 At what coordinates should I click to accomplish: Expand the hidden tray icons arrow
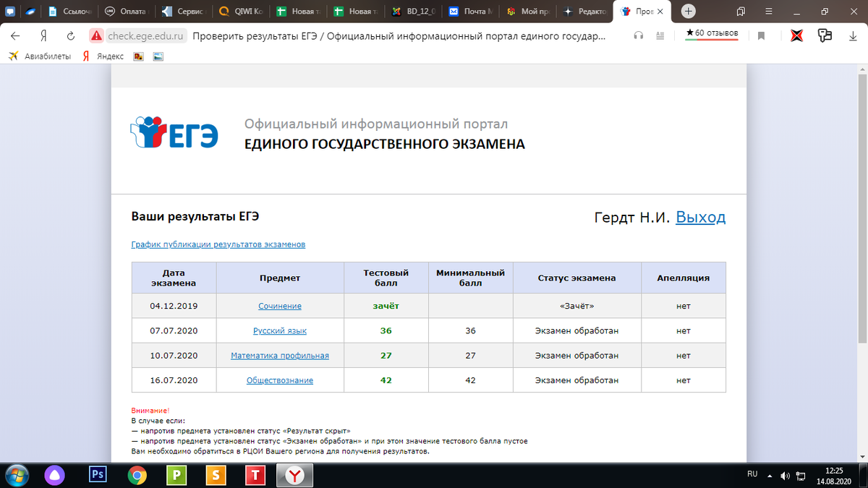point(769,476)
